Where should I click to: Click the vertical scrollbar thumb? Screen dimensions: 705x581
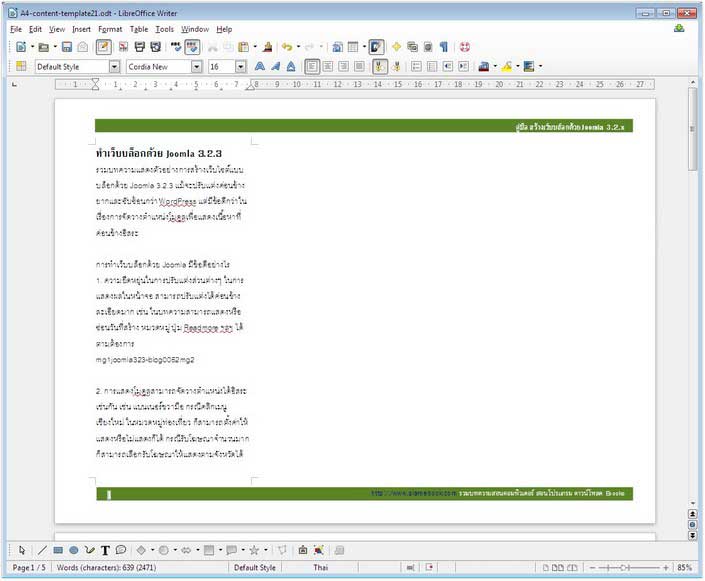(693, 129)
